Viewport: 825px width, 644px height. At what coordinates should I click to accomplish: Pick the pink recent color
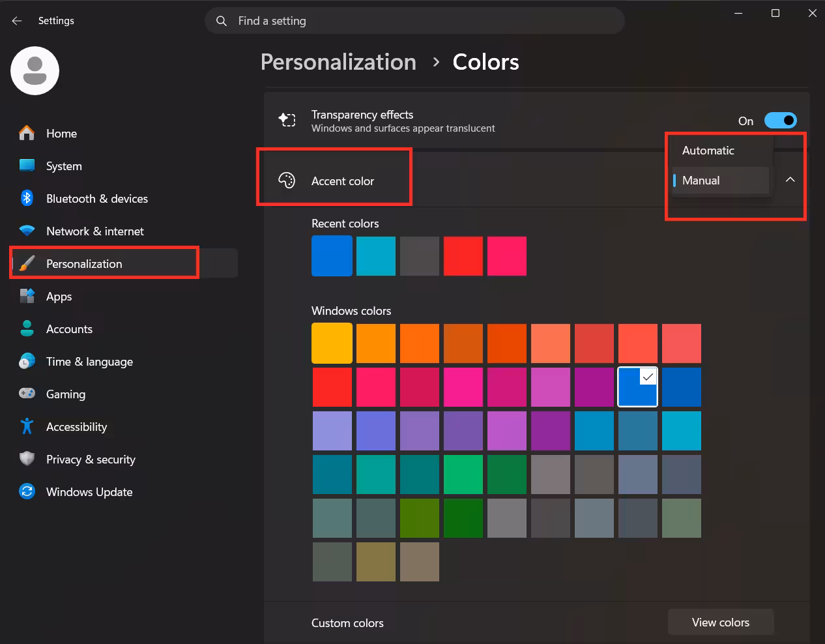507,256
